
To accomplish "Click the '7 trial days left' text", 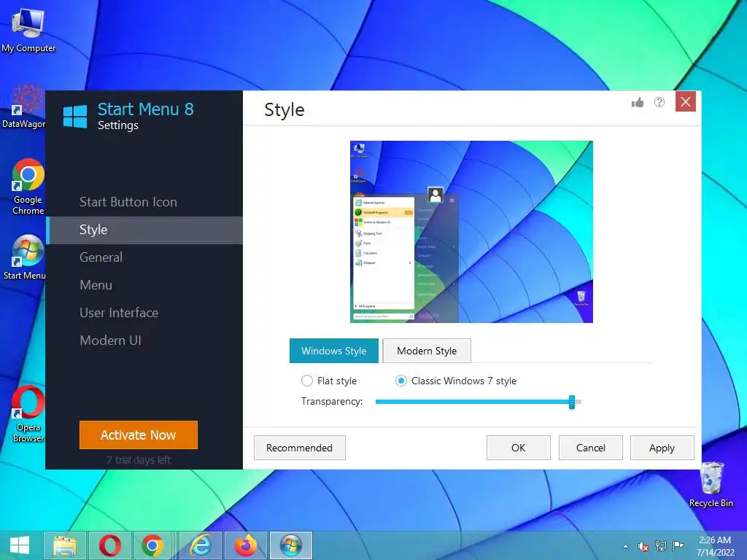I will coord(139,460).
